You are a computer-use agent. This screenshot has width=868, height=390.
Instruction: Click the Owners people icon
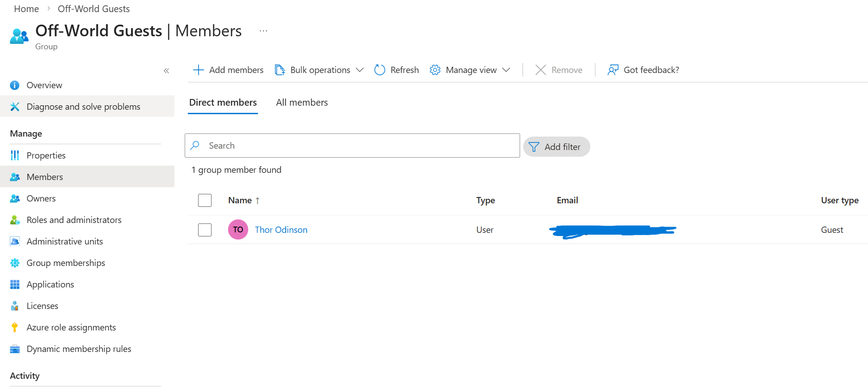coord(15,198)
